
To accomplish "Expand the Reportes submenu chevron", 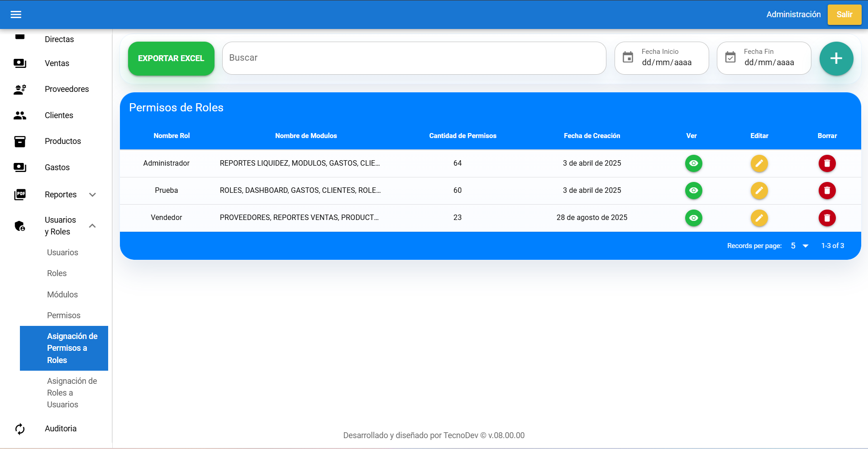I will (92, 195).
